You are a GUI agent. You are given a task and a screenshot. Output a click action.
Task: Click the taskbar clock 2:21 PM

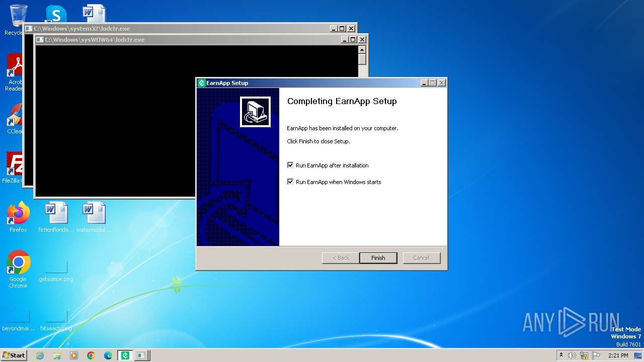(x=618, y=355)
